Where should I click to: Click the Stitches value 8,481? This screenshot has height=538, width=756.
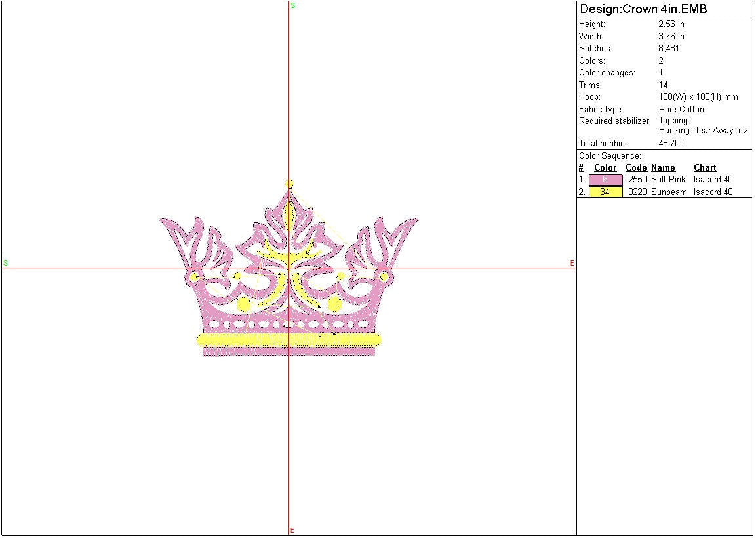669,49
